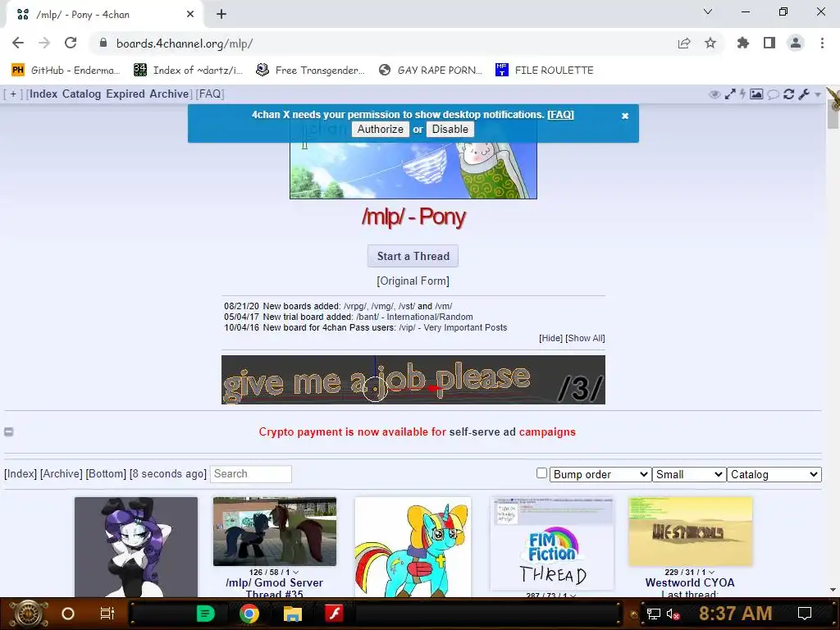Open File Explorer from taskbar
Viewport: 840px width, 630px height.
[x=293, y=614]
